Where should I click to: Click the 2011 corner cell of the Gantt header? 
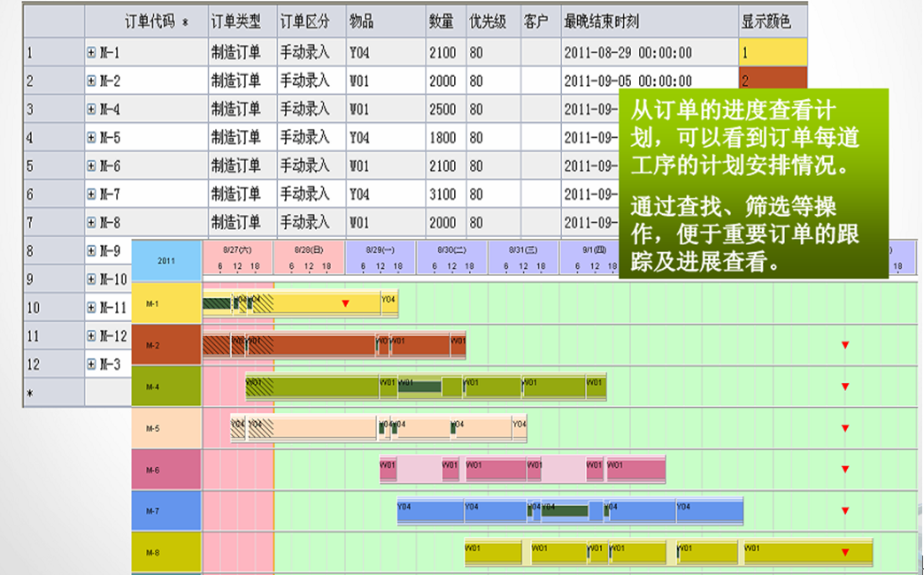point(165,259)
